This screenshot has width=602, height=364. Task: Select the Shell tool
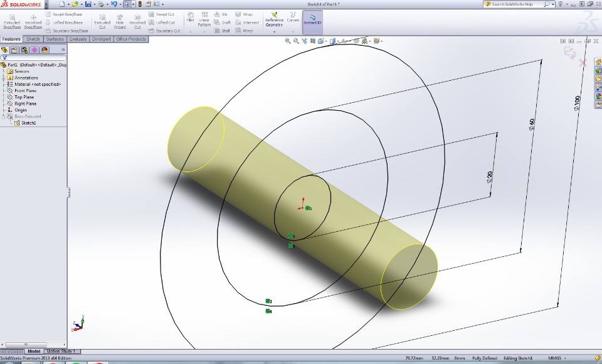(222, 31)
